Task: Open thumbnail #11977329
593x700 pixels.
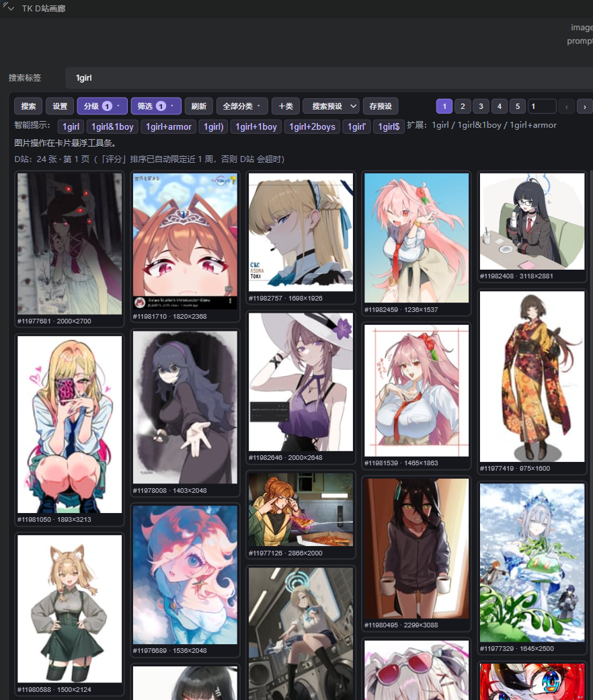Action: pyautogui.click(x=532, y=563)
